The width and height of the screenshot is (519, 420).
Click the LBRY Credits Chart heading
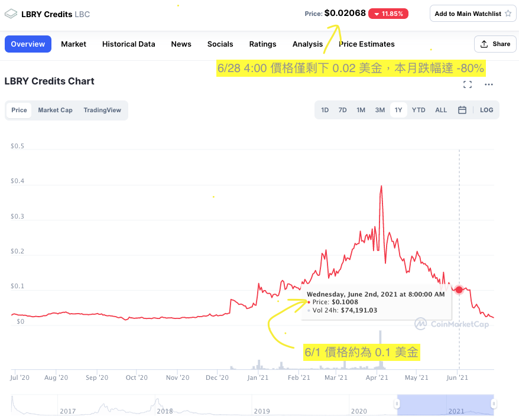pyautogui.click(x=49, y=81)
